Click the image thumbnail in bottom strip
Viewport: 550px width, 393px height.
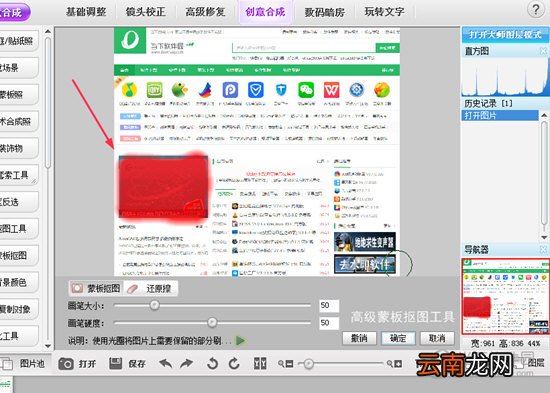(6, 385)
